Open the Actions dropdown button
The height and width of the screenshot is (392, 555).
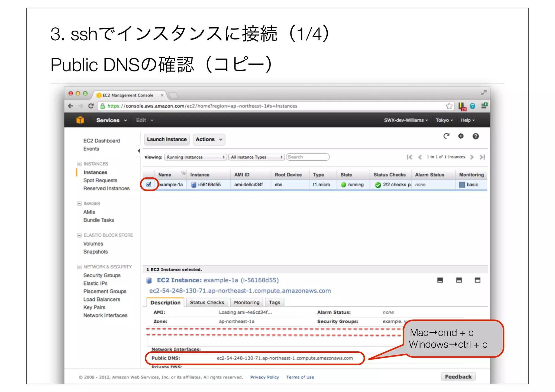click(209, 140)
